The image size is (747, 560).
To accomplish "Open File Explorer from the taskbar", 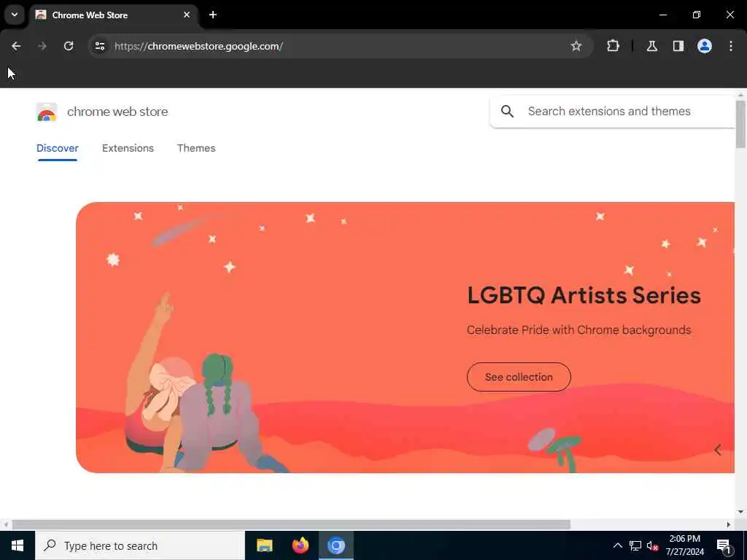I will (264, 545).
